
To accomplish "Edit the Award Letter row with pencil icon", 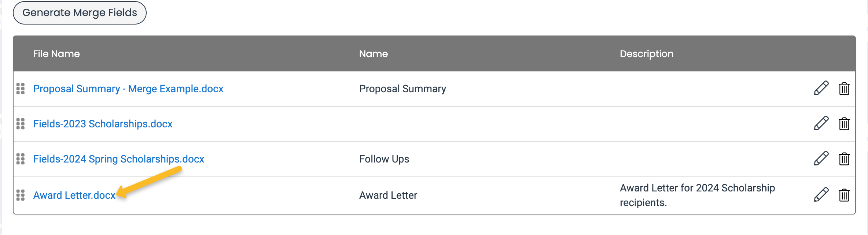I will tap(821, 195).
